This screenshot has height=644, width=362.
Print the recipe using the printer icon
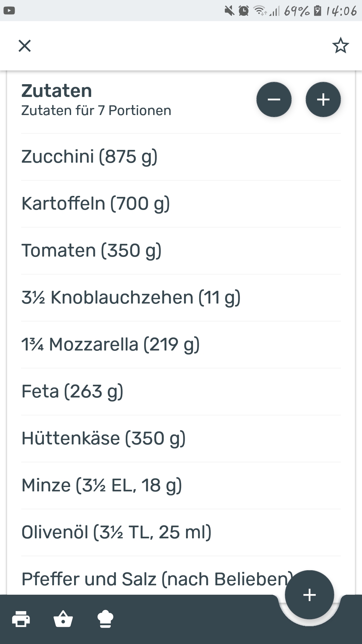[21, 619]
